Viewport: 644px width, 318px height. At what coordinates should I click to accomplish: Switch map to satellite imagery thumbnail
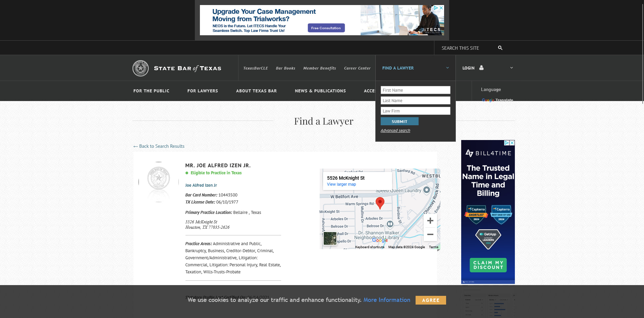330,238
